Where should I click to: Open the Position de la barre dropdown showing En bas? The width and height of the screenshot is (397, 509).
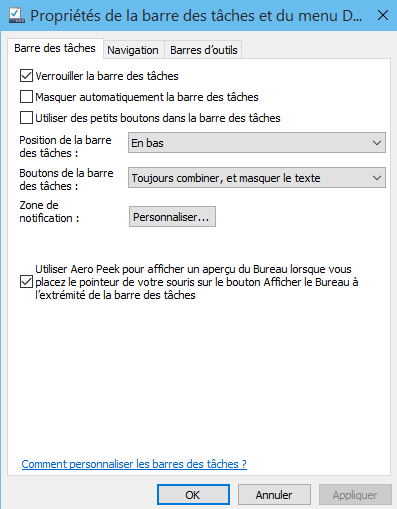(x=257, y=143)
